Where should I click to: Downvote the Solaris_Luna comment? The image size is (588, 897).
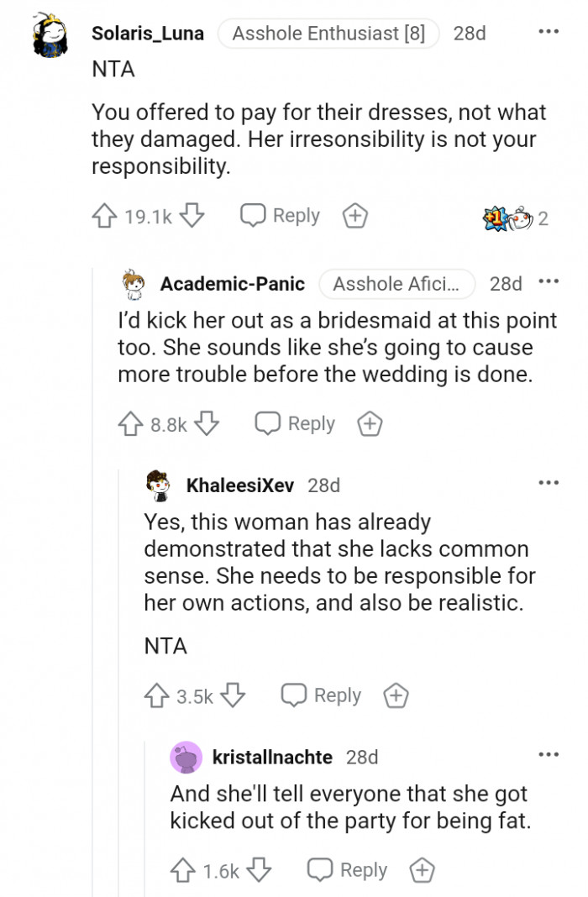click(192, 217)
